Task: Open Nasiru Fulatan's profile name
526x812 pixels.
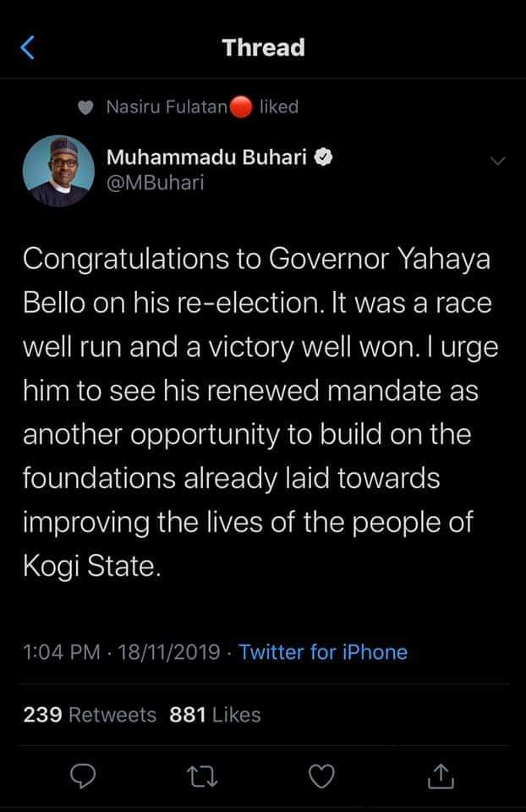Action: coord(167,107)
